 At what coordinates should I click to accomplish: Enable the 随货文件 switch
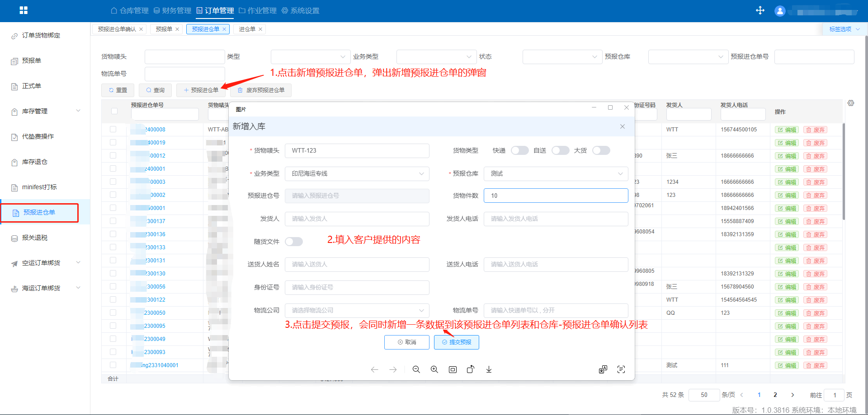(294, 242)
